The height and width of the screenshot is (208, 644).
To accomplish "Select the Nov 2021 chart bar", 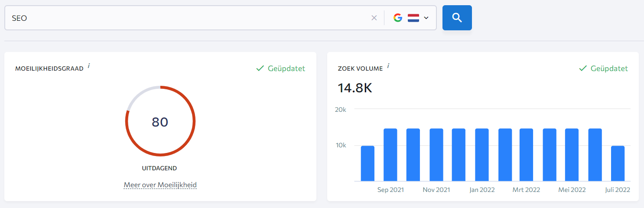I will pos(436,155).
